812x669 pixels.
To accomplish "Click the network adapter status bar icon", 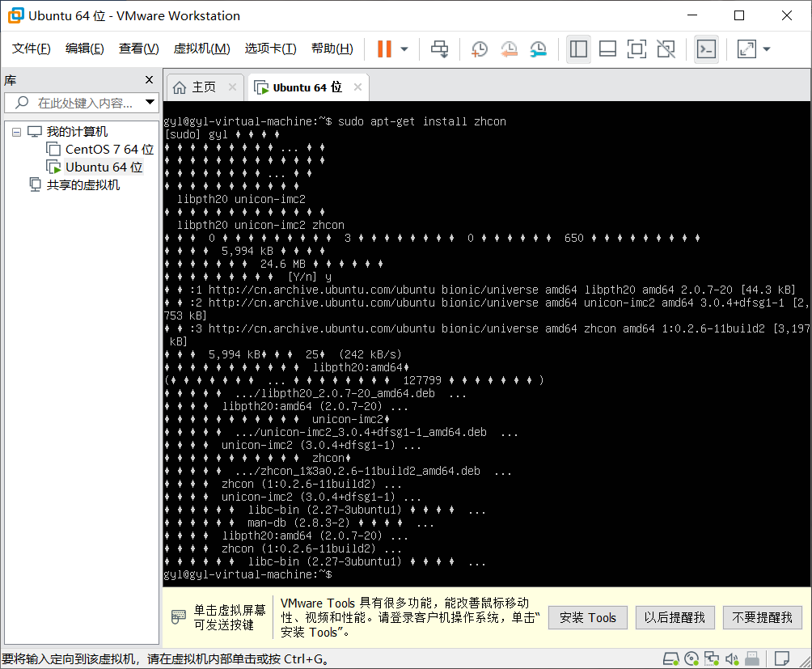I will (x=713, y=658).
